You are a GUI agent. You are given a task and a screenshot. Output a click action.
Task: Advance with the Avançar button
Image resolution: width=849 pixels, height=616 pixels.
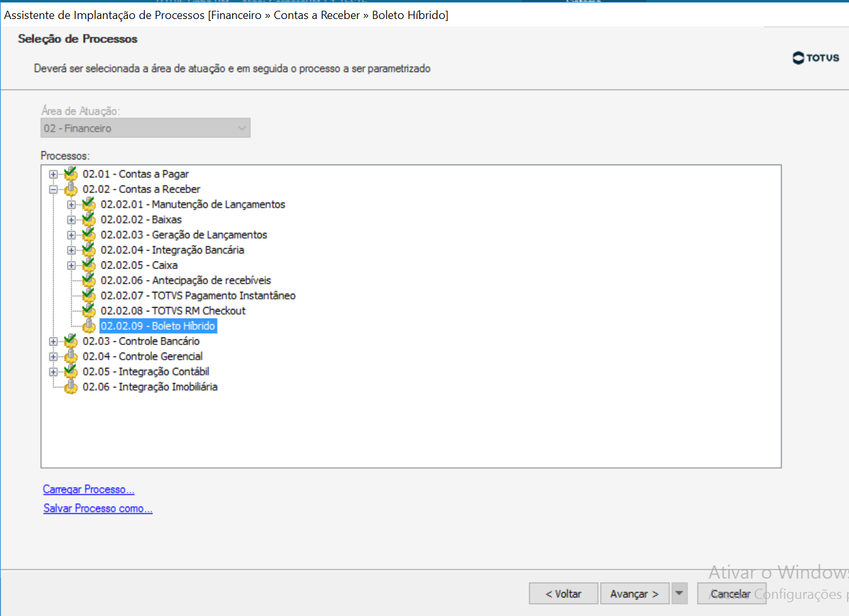point(635,593)
